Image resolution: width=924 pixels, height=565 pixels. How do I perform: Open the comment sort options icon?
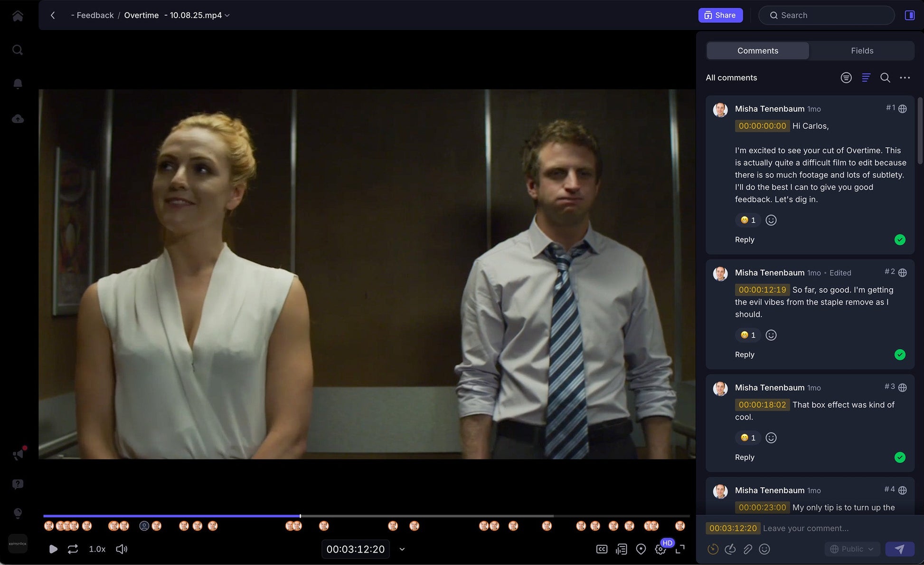pos(866,77)
